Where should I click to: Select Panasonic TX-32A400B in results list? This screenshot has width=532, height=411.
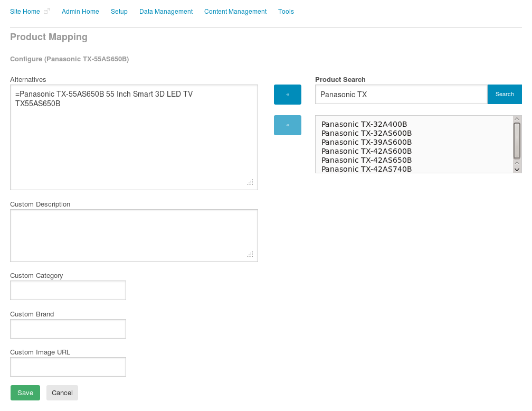364,124
